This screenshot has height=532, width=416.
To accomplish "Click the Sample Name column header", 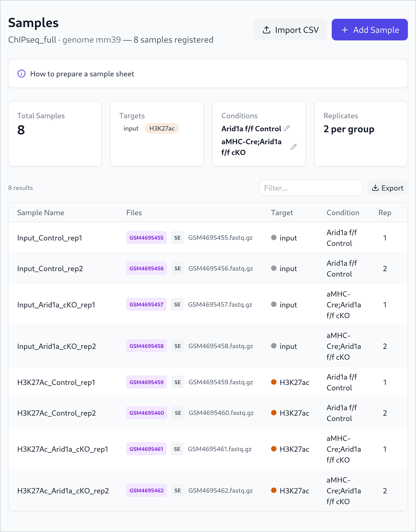I will 41,213.
